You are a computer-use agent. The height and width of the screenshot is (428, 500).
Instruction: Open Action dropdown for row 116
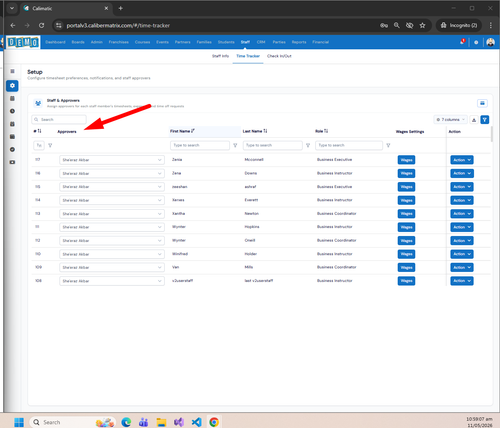click(462, 173)
